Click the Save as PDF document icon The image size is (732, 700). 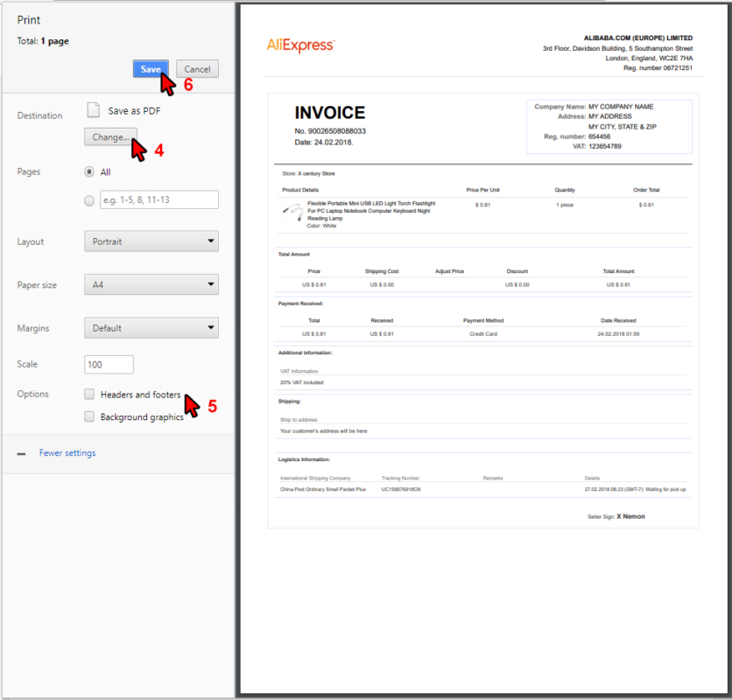(94, 110)
